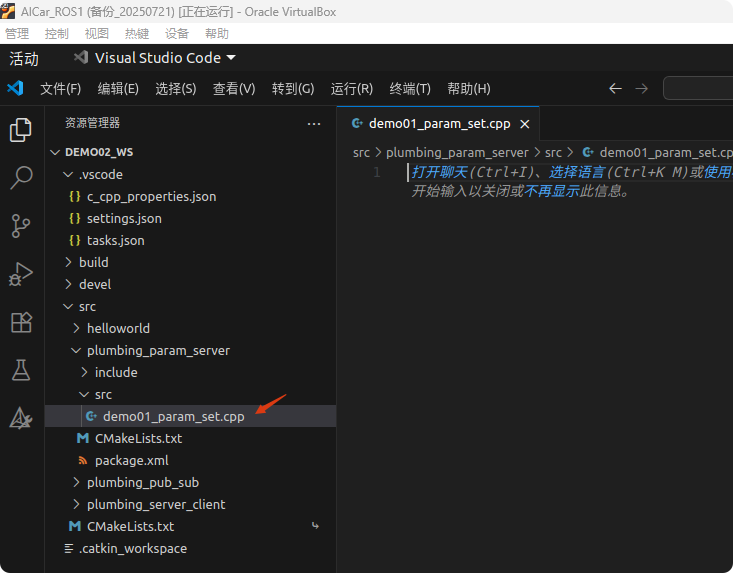Open the Search view icon
The width and height of the screenshot is (733, 573).
click(x=21, y=178)
